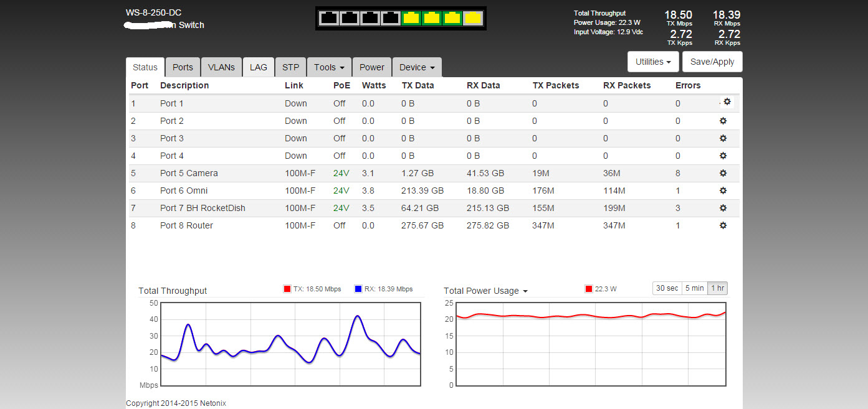Select the 30 sec time range
This screenshot has width=868, height=409.
tap(667, 288)
